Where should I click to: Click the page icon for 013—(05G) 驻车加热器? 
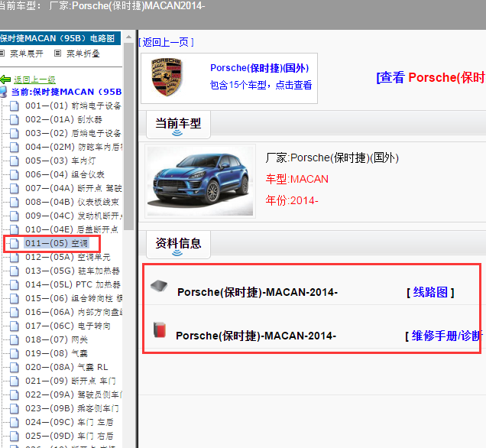[15, 271]
